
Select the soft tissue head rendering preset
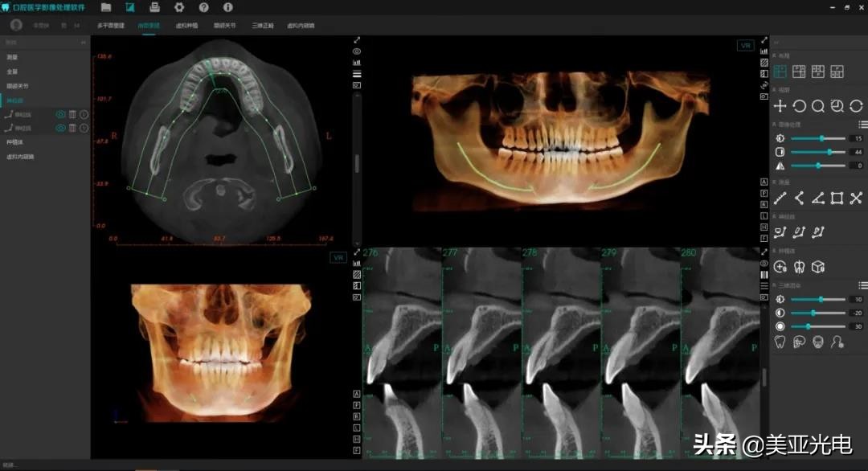tap(837, 342)
